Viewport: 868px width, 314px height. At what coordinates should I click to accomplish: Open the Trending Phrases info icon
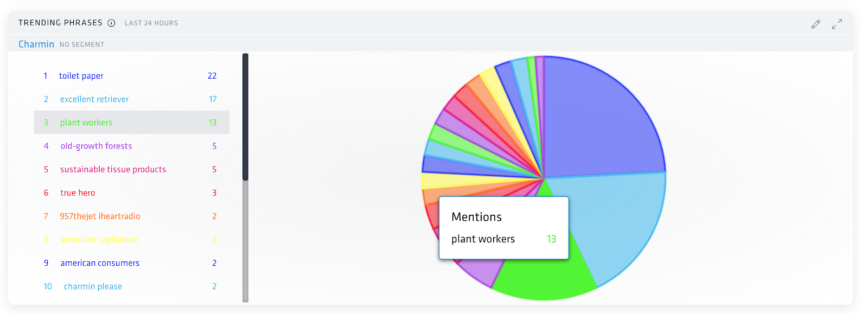pyautogui.click(x=111, y=23)
